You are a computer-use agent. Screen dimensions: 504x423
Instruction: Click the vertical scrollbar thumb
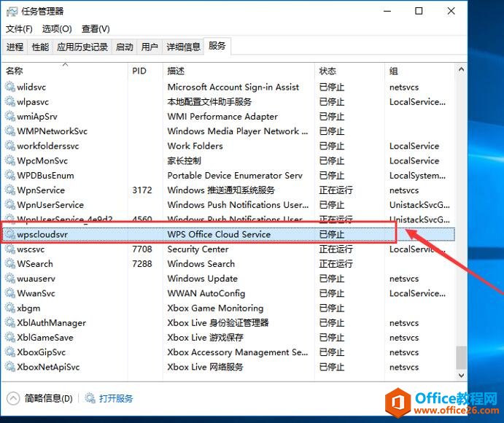click(461, 357)
